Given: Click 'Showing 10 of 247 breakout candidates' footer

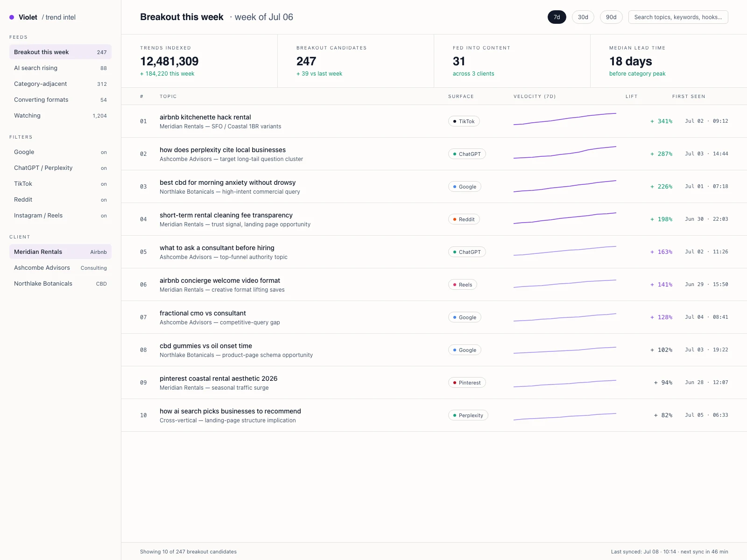Looking at the screenshot, I should (188, 552).
